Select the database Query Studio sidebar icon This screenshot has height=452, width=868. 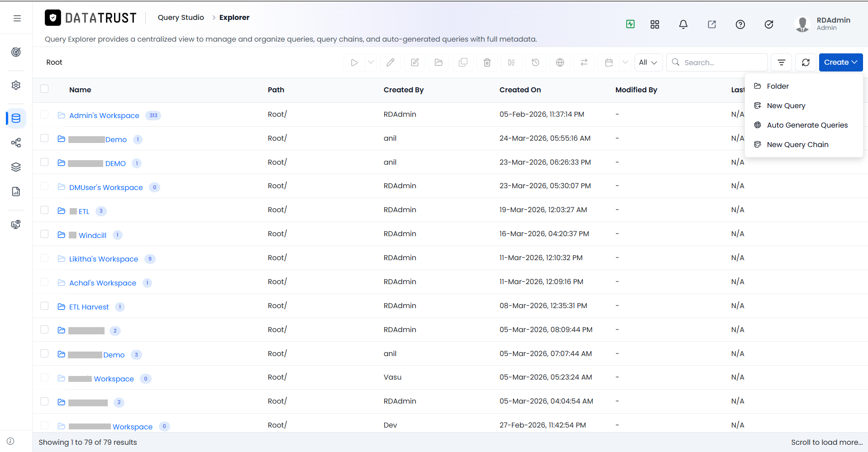[x=16, y=119]
